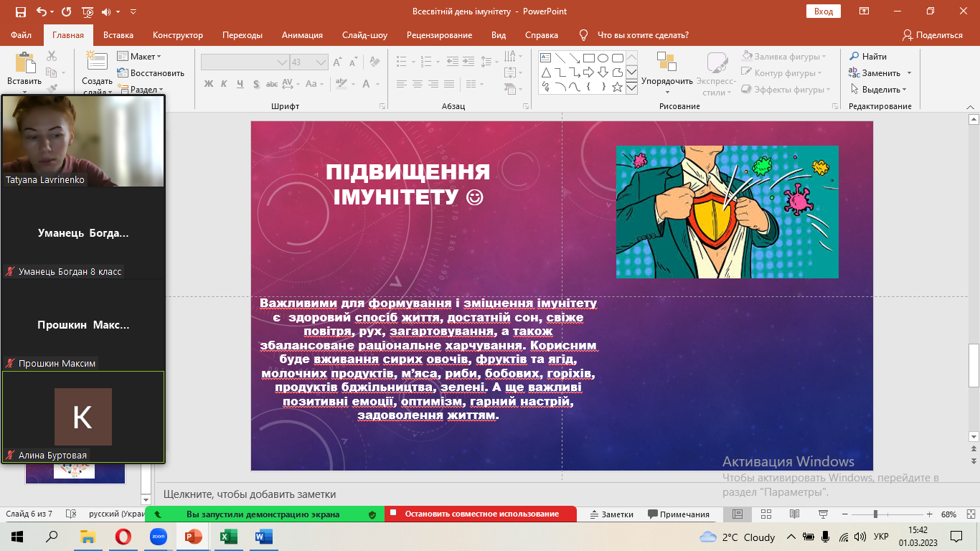Click the Вход sign-in button

pyautogui.click(x=824, y=11)
